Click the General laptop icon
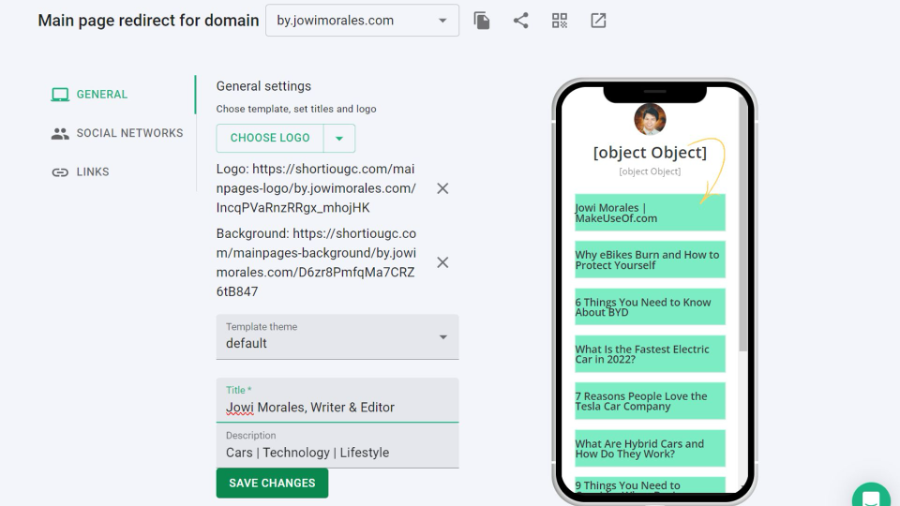Viewport: 900px width, 506px height. (60, 95)
